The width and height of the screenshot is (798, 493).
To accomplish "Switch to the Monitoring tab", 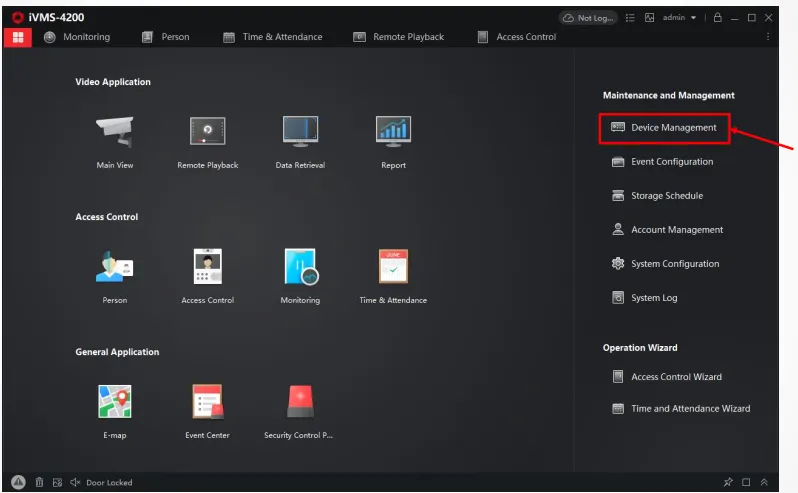I will coord(78,37).
